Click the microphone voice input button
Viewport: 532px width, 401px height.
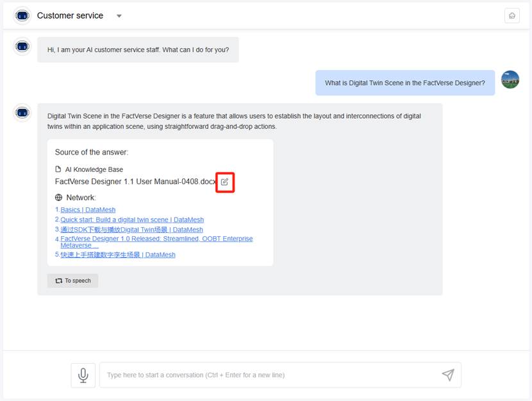coord(83,375)
